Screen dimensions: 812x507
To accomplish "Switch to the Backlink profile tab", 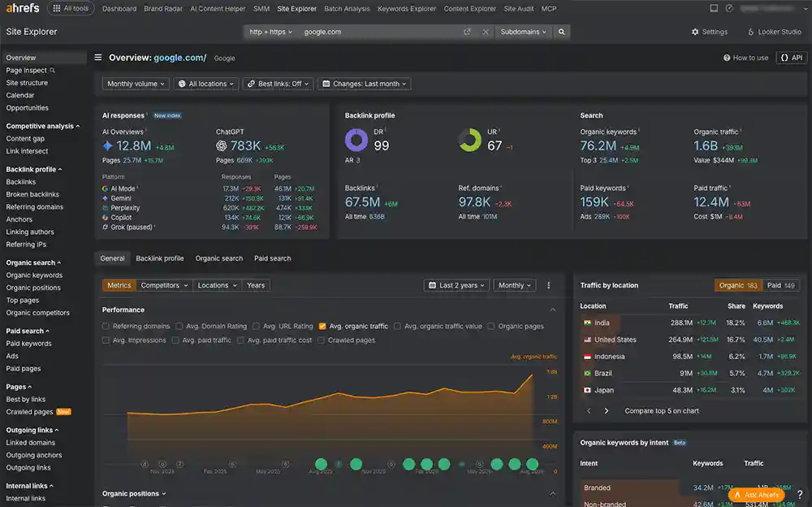I will pyautogui.click(x=159, y=258).
